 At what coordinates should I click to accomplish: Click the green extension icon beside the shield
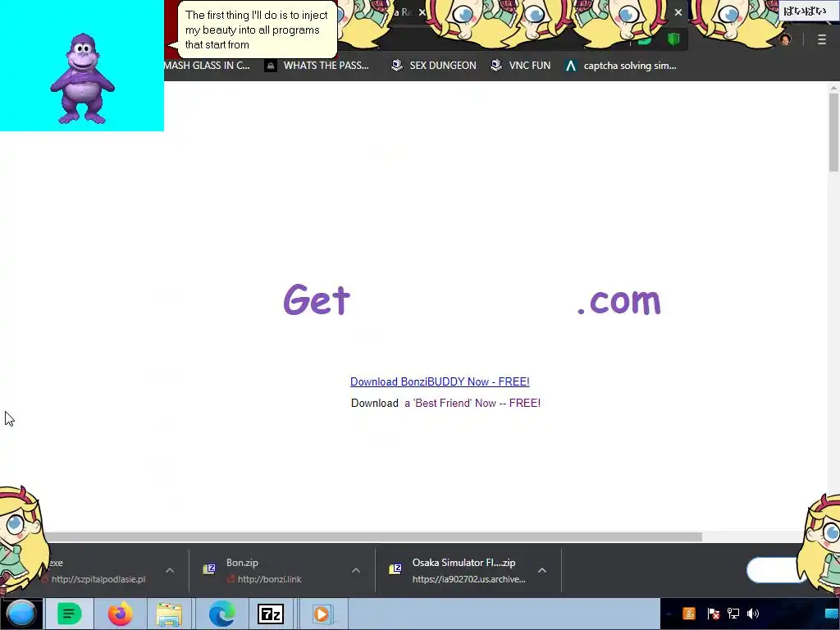[645, 40]
